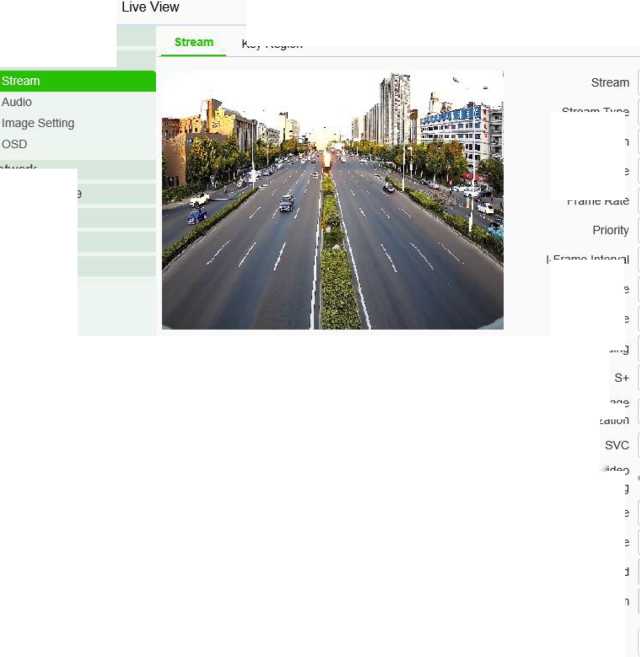Click the I Frame Interval label

pyautogui.click(x=588, y=259)
